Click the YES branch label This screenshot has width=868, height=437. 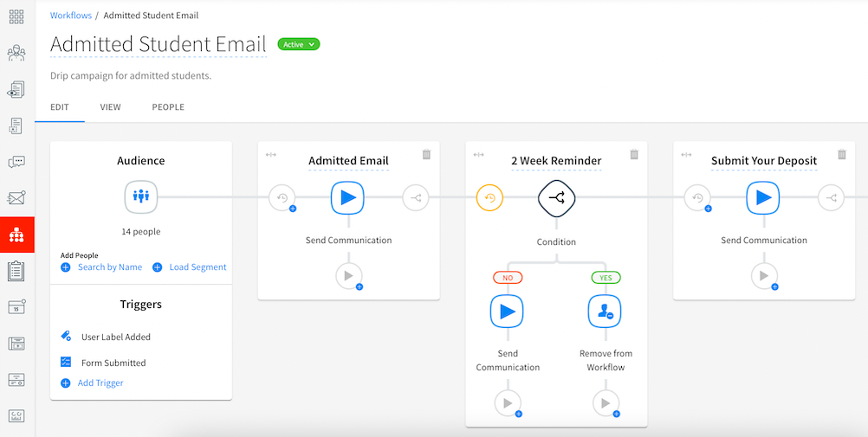coord(606,277)
